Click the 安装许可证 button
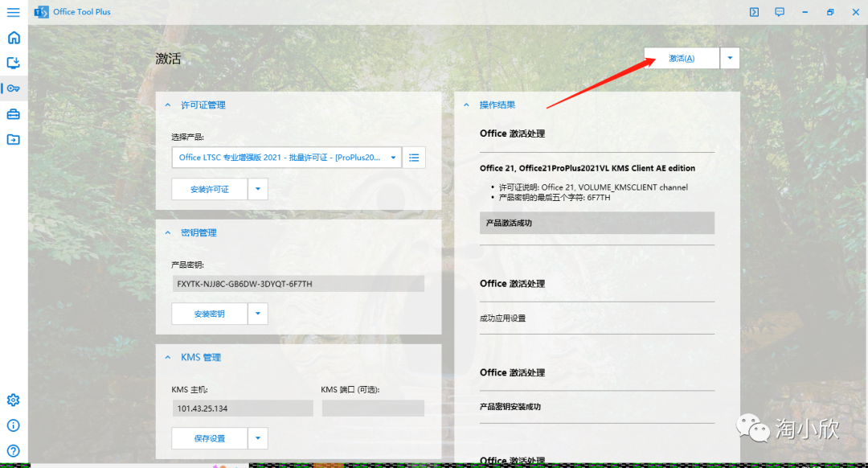868x468 pixels. pos(209,189)
